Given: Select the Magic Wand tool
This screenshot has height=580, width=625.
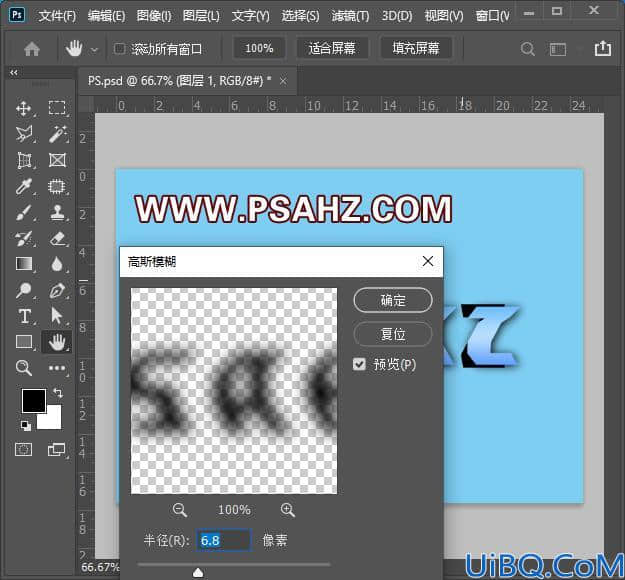Looking at the screenshot, I should (x=57, y=134).
